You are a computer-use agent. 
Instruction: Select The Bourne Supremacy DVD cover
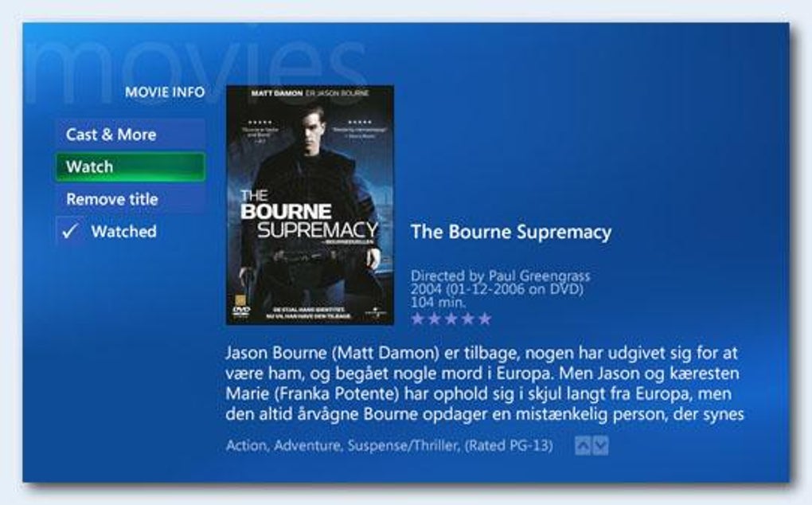[x=310, y=206]
